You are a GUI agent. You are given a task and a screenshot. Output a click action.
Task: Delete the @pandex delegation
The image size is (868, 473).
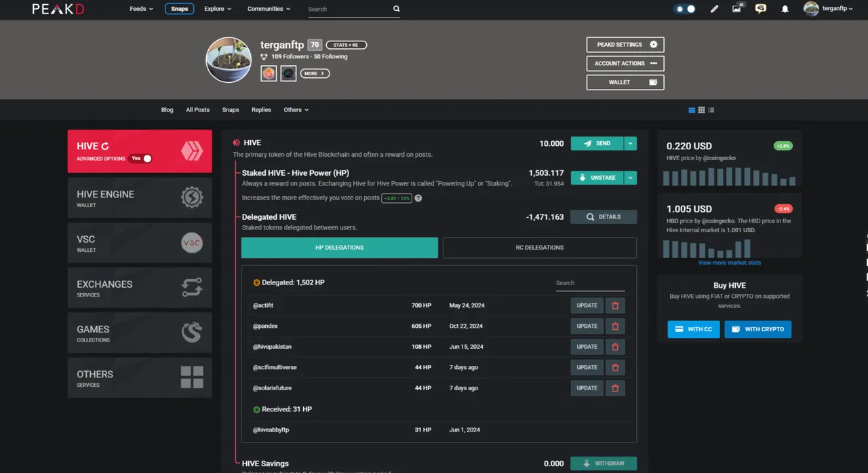pos(615,326)
